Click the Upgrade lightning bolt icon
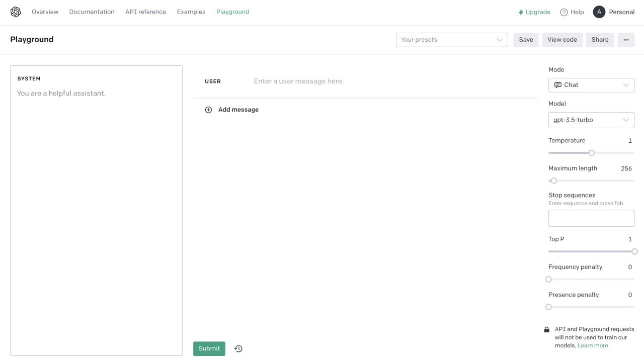644x364 pixels. point(521,12)
